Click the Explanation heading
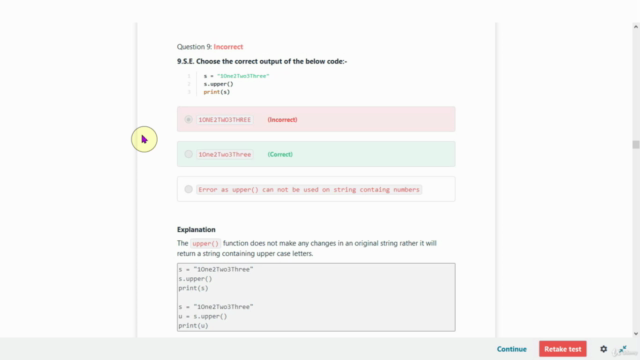The width and height of the screenshot is (640, 360). pyautogui.click(x=196, y=229)
